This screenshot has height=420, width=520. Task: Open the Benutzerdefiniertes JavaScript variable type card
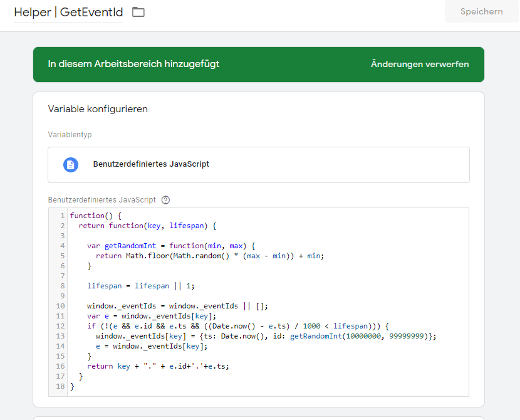click(x=258, y=164)
